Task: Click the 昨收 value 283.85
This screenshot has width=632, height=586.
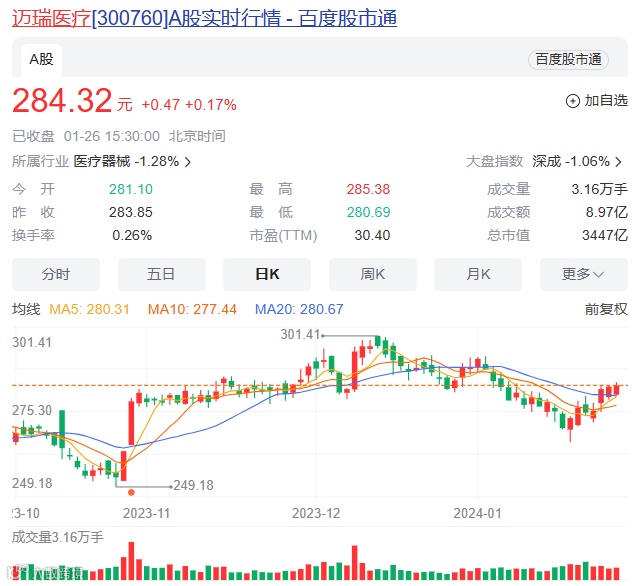Action: coord(131,212)
